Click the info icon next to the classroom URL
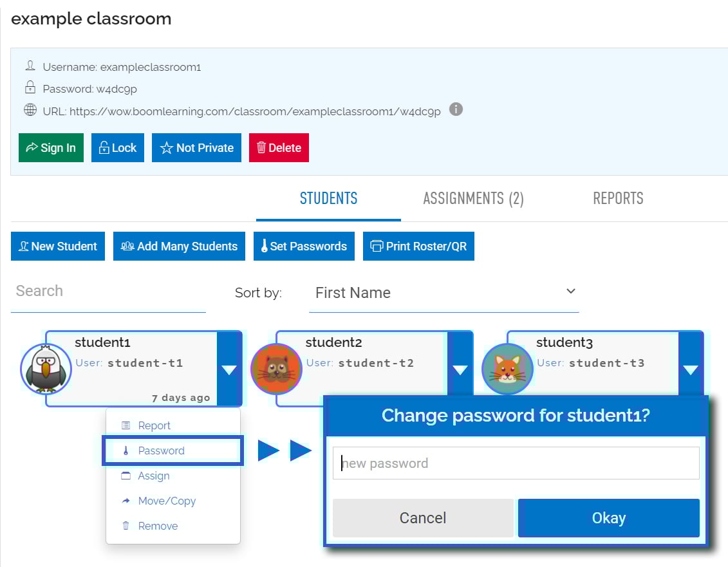Image resolution: width=728 pixels, height=567 pixels. coord(456,109)
